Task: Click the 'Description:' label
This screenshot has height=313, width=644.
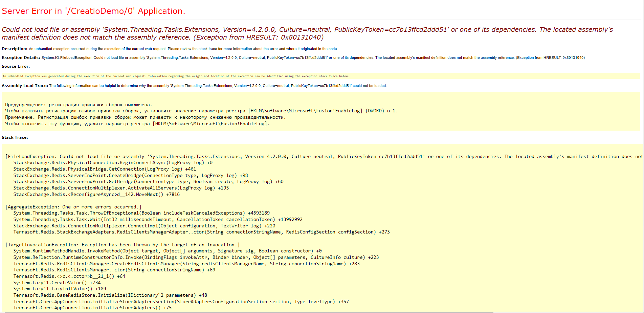Action: tap(15, 49)
